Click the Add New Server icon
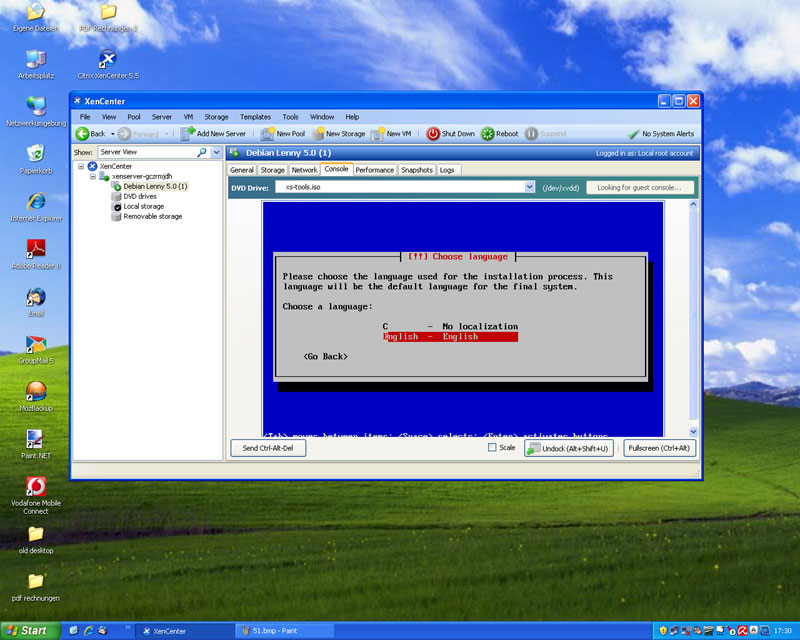Screen dimensions: 800x640 pyautogui.click(x=188, y=133)
